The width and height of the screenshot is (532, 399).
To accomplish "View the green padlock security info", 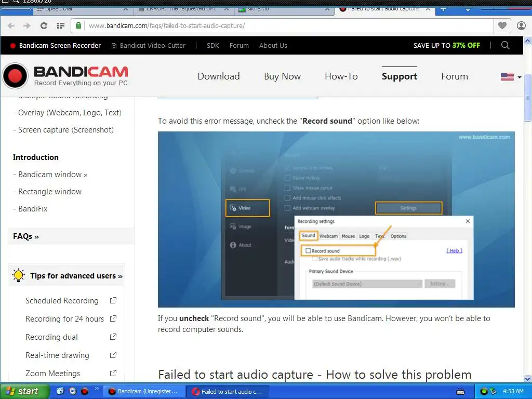I will tap(78, 25).
